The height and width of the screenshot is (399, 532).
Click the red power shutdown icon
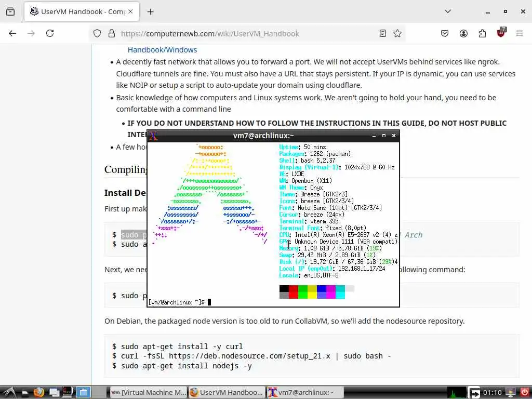(x=524, y=393)
